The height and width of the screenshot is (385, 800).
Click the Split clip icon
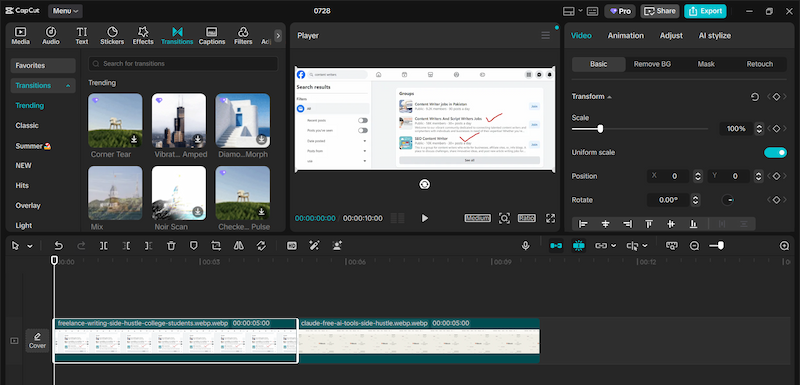pos(104,246)
